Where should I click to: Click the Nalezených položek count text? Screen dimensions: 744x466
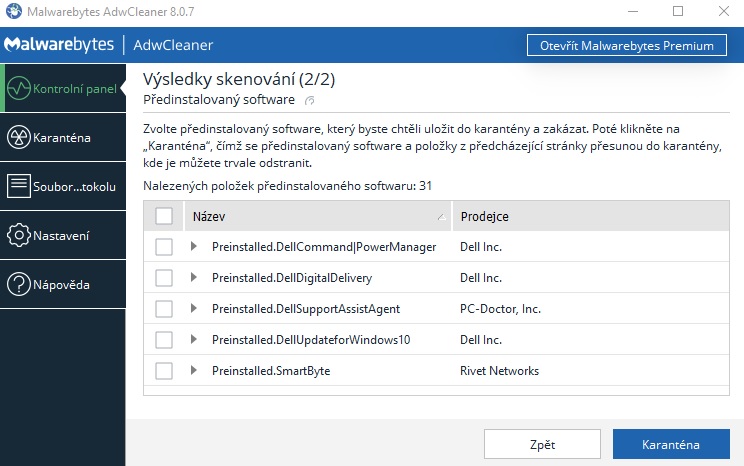[288, 186]
